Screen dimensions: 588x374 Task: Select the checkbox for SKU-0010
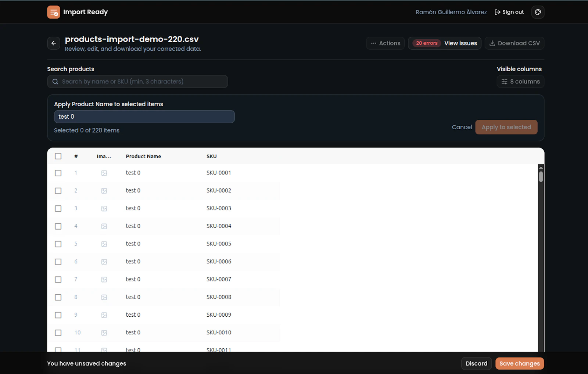click(x=58, y=333)
